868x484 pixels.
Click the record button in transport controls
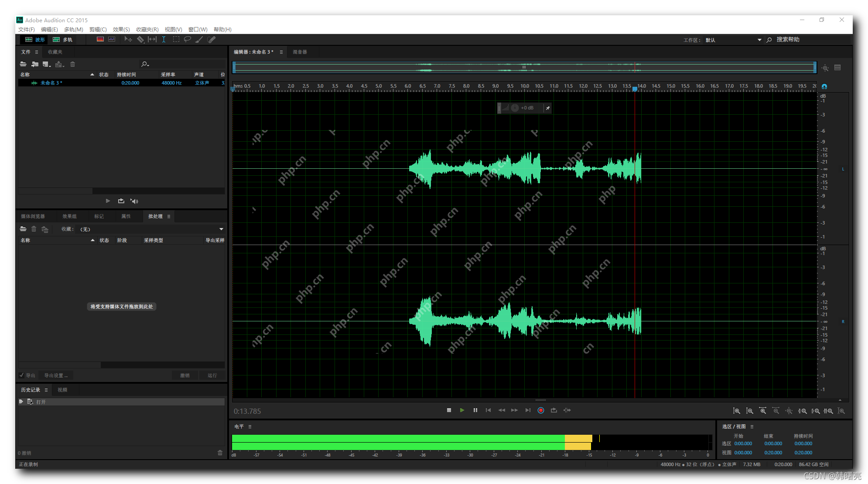click(x=540, y=410)
